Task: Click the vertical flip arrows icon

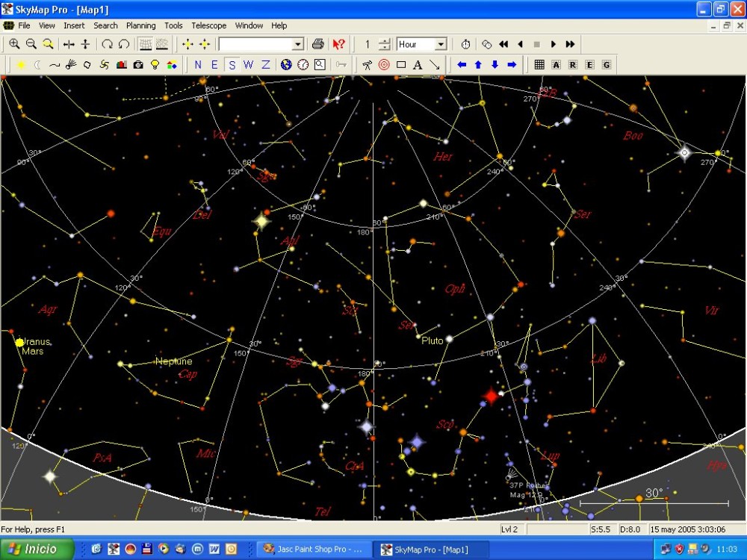Action: 85,44
